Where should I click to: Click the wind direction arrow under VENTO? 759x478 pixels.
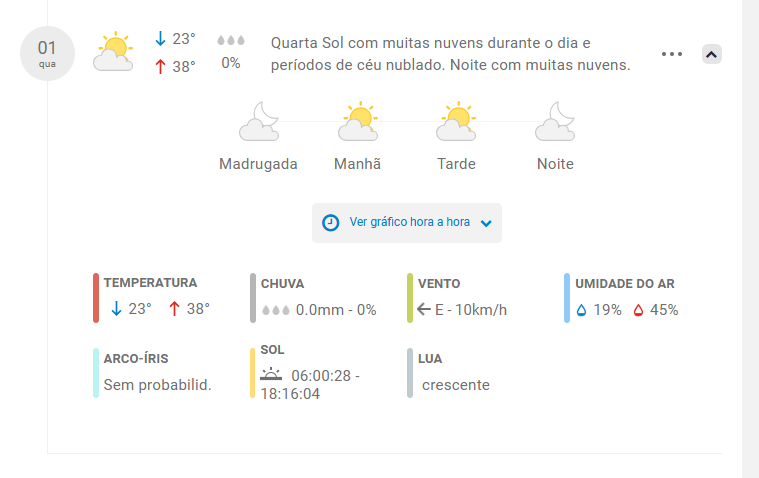tap(424, 309)
